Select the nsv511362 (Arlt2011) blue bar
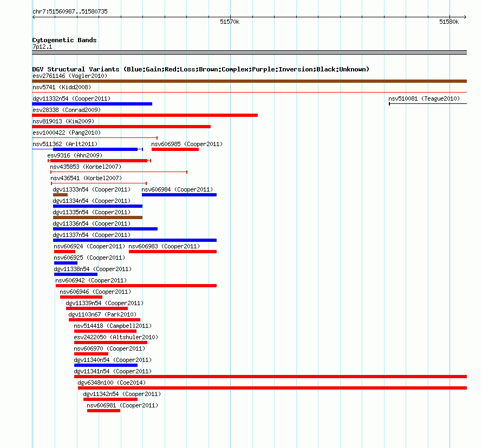Viewport: 482px width, 448px height. click(x=95, y=149)
